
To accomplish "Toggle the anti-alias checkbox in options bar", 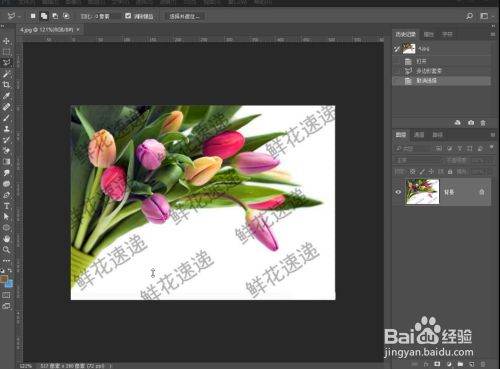I will click(x=128, y=16).
